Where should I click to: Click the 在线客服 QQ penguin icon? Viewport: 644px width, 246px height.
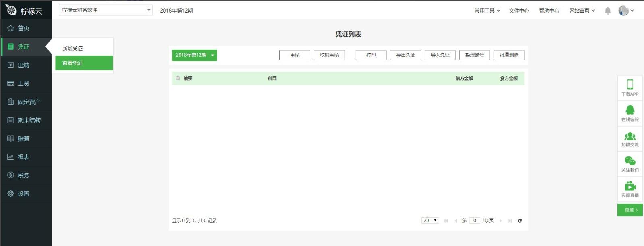coord(630,110)
